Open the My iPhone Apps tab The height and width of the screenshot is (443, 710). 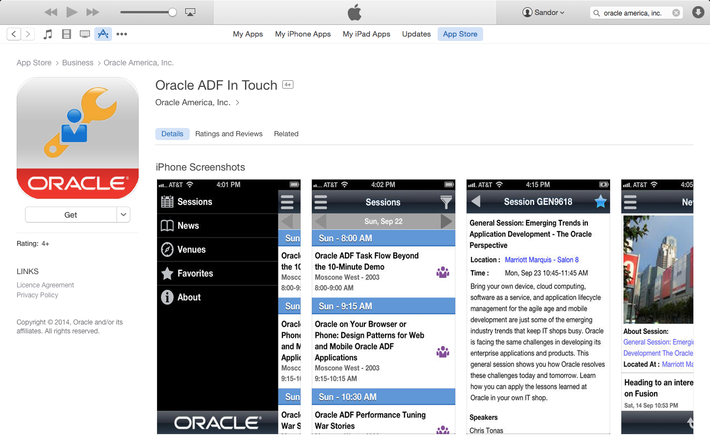[303, 34]
